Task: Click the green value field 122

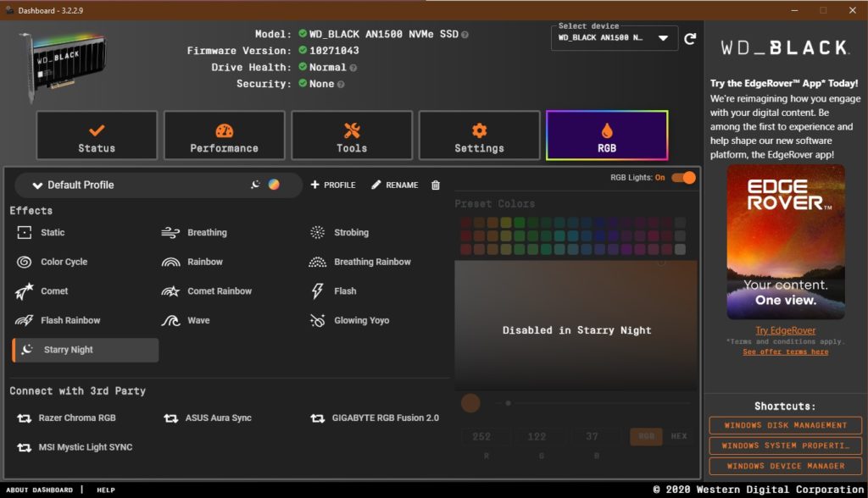Action: point(541,436)
